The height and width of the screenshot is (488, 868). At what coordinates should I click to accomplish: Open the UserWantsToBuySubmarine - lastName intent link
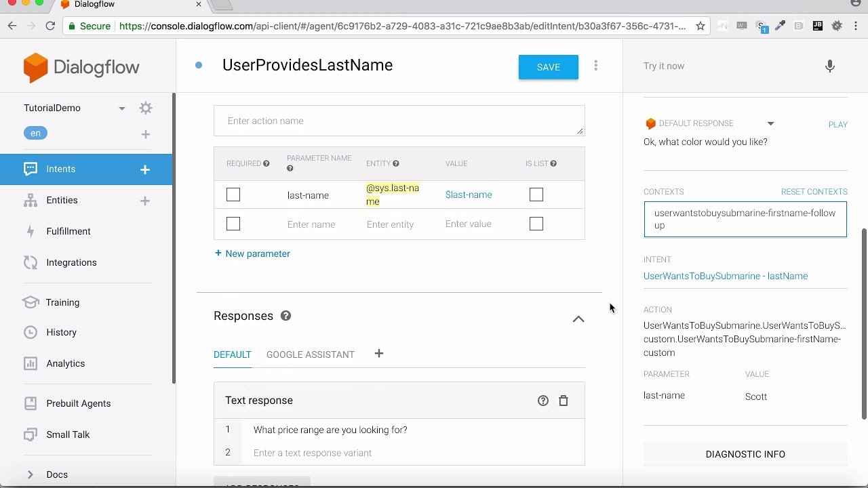pyautogui.click(x=726, y=276)
